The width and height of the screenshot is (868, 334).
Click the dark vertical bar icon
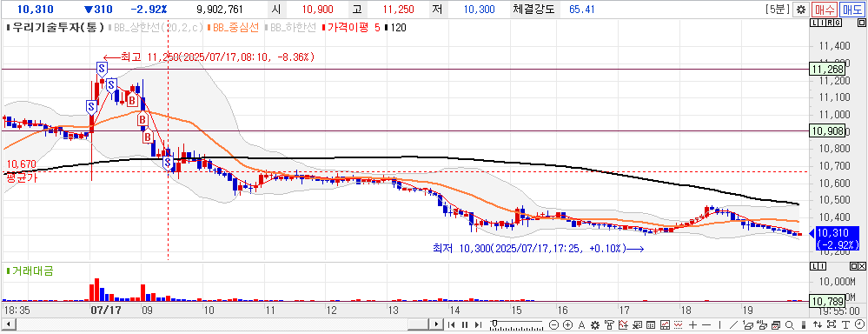(x=803, y=324)
